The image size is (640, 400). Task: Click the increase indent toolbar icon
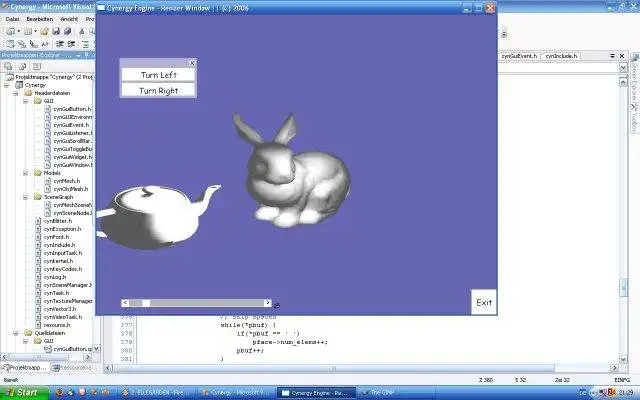coord(71,44)
